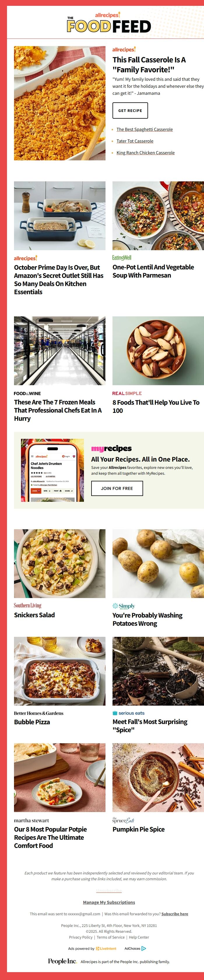Image resolution: width=204 pixels, height=980 pixels.
Task: Click the EatingWell brand logo
Action: (122, 257)
